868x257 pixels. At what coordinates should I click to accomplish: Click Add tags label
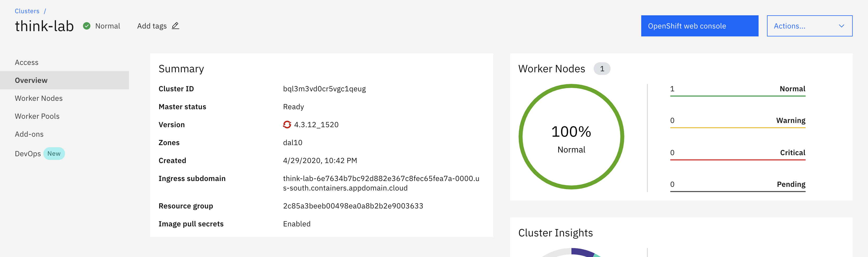coord(152,26)
